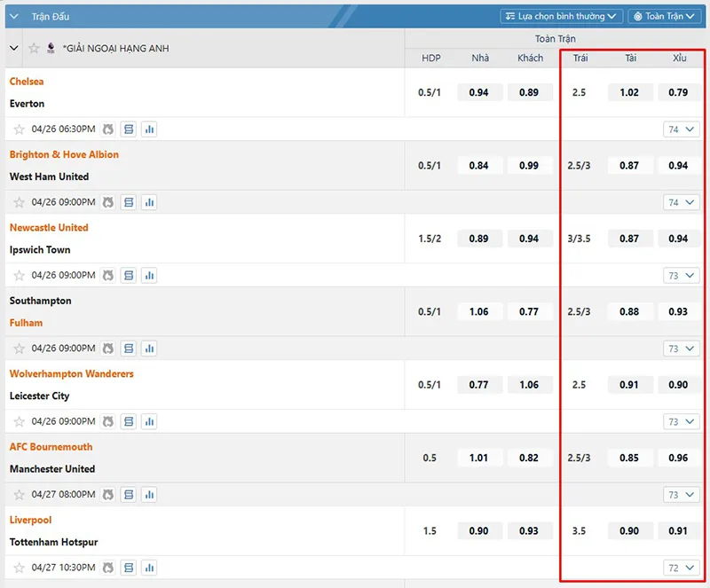The width and height of the screenshot is (710, 588).
Task: Star the Chelsea vs Everton match
Action: tap(19, 129)
